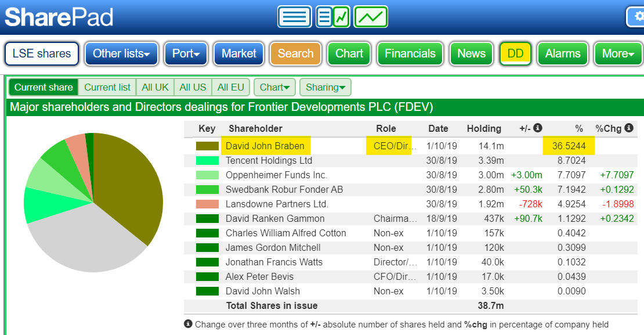Open the Chart view

point(349,53)
